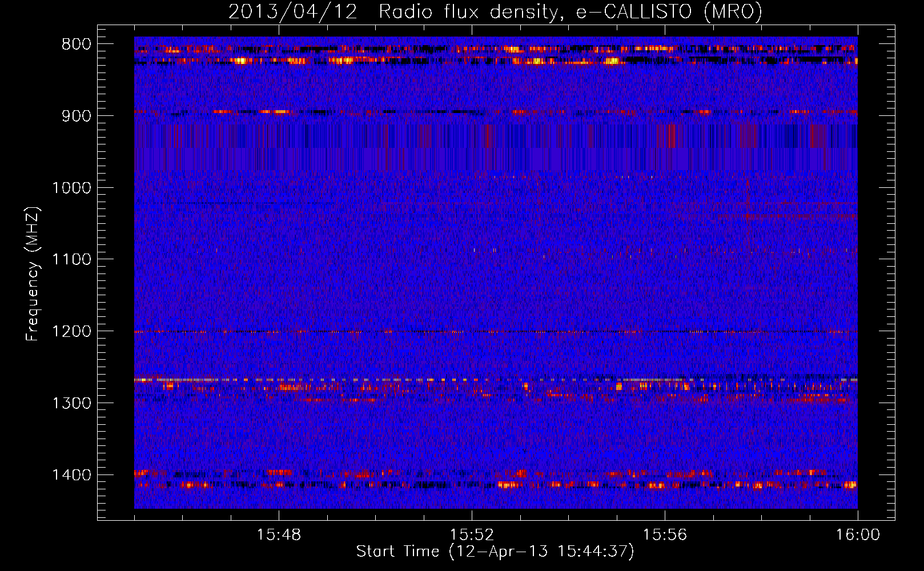Click the 1300 frequency tick label
This screenshot has height=571, width=924.
tap(71, 403)
